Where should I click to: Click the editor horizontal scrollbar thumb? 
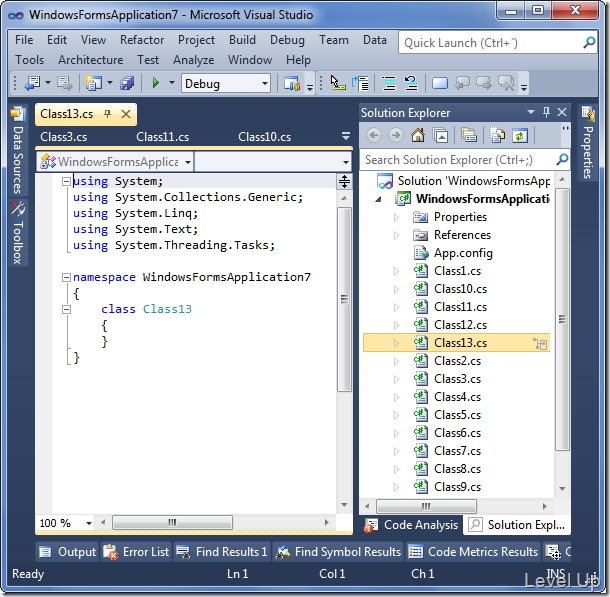[x=172, y=522]
